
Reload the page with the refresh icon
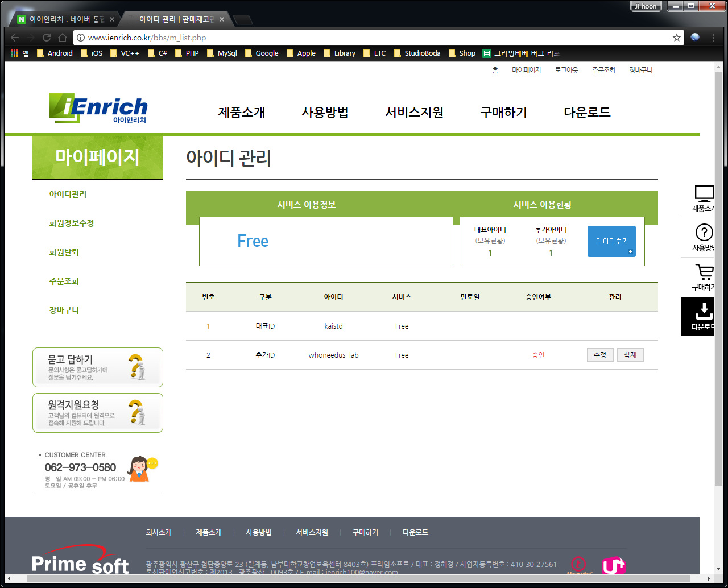[x=47, y=38]
